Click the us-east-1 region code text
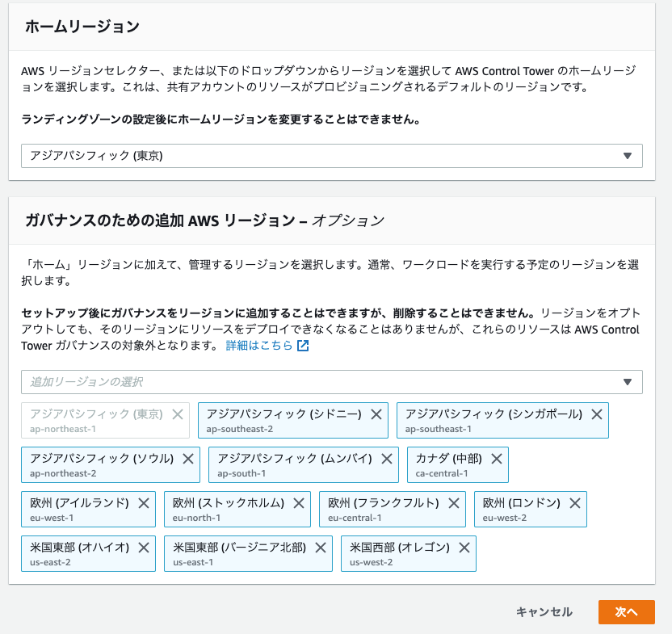The height and width of the screenshot is (634, 672). pyautogui.click(x=193, y=562)
